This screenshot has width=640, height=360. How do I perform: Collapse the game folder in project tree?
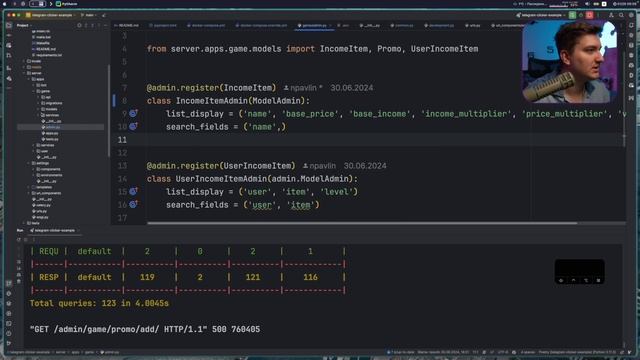coord(34,91)
